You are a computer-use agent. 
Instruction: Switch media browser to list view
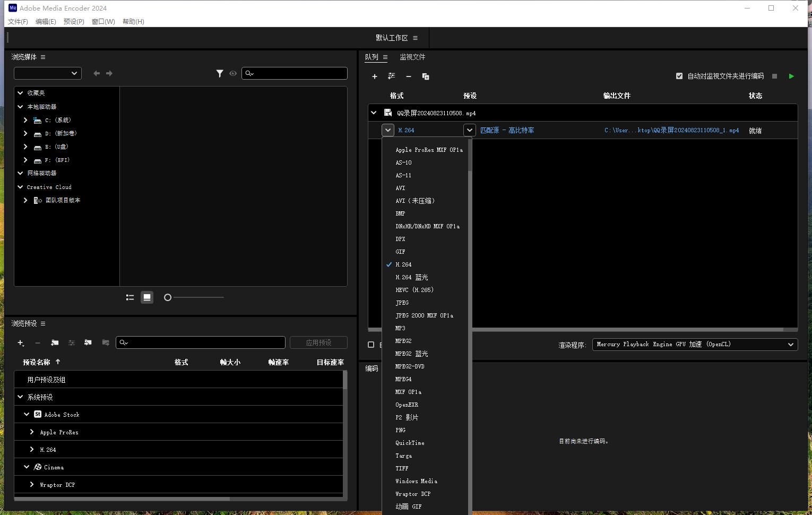click(x=130, y=297)
